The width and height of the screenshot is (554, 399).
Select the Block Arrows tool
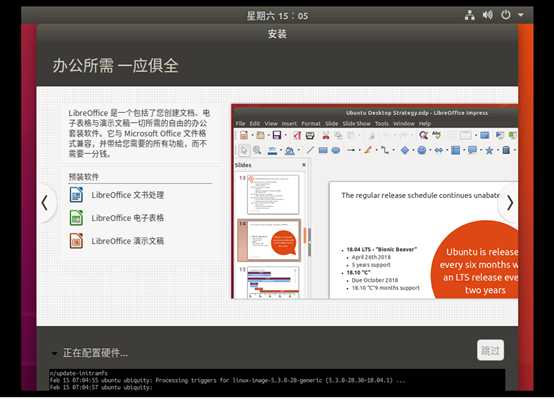(x=439, y=151)
